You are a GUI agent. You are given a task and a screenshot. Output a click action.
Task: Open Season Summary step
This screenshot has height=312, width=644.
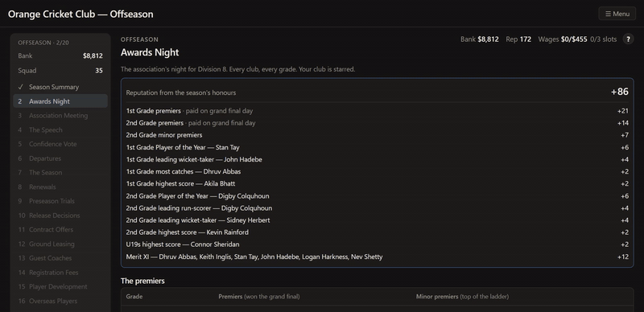click(x=60, y=87)
